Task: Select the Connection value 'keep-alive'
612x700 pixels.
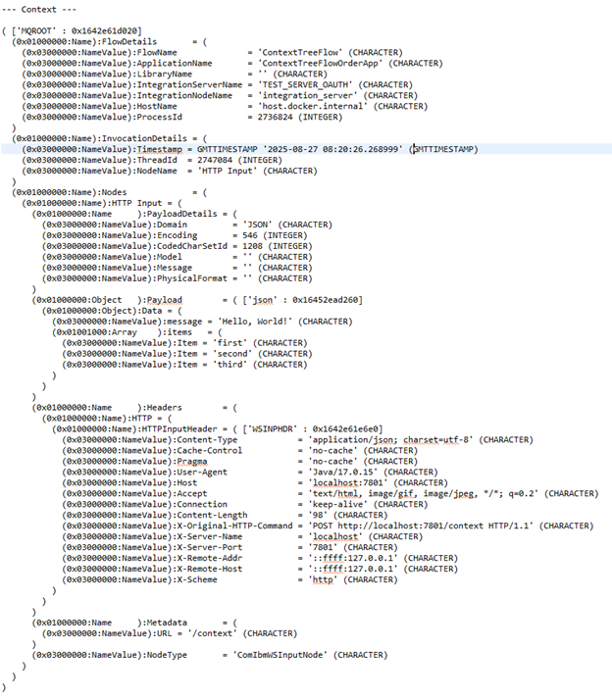Action: pyautogui.click(x=337, y=504)
